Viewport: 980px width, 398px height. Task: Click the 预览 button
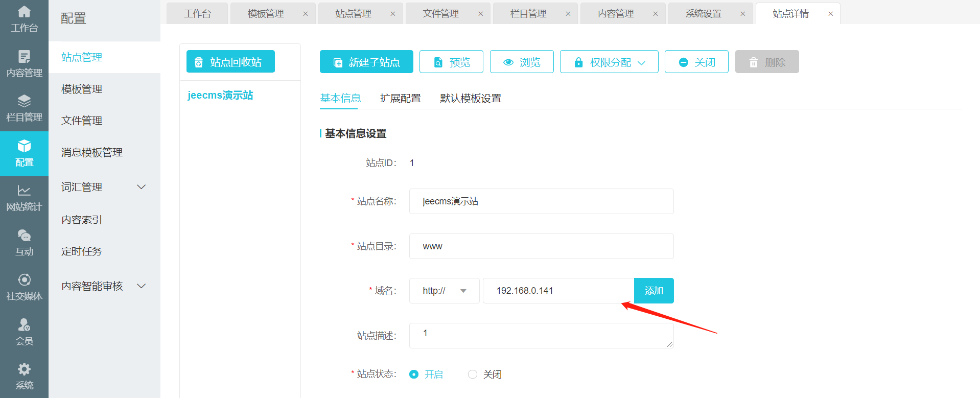pyautogui.click(x=451, y=62)
